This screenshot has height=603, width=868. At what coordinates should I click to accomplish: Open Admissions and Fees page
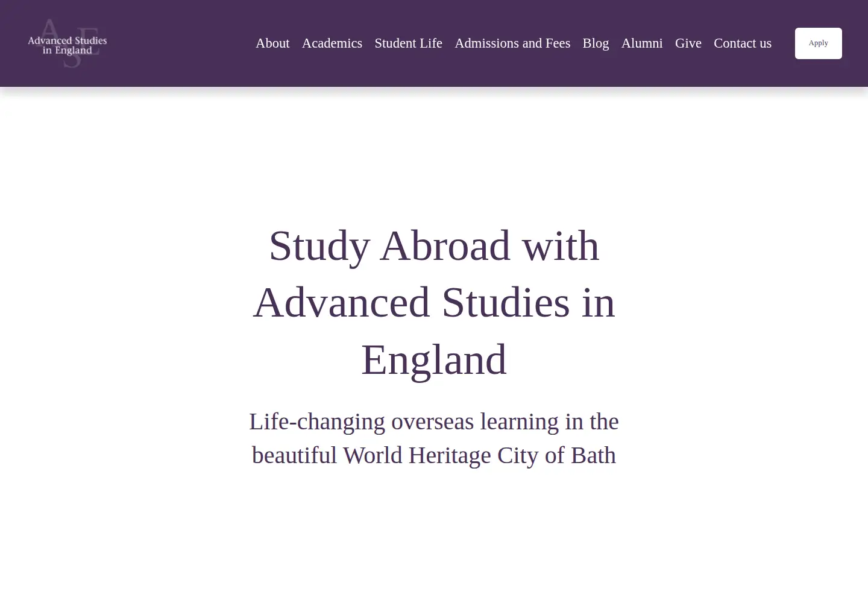pos(512,43)
